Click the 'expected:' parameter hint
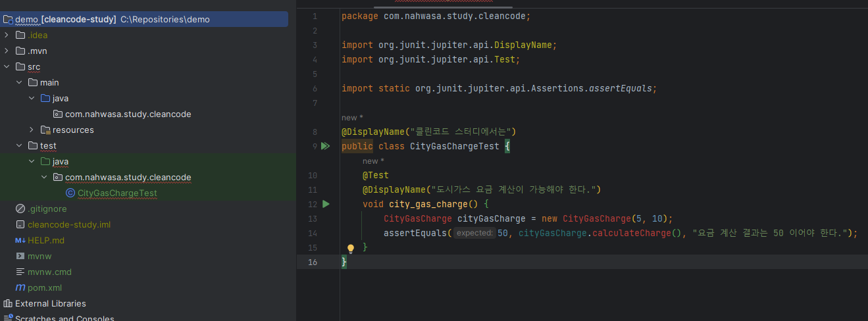 click(x=474, y=233)
